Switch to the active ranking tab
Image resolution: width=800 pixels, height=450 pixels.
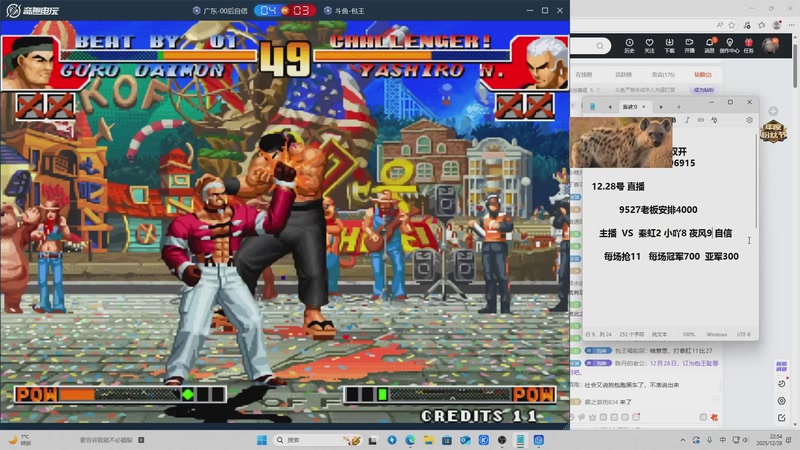click(623, 74)
